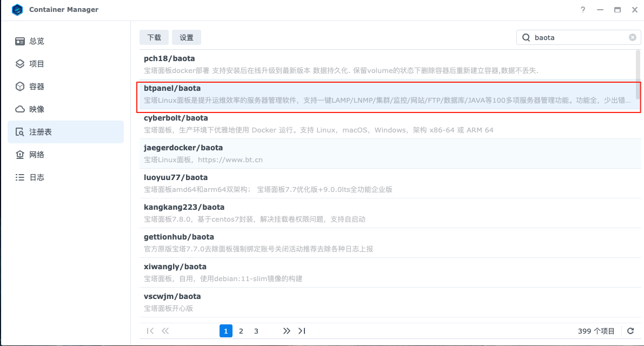Click the 映像 image cloud icon
The height and width of the screenshot is (346, 644).
19,109
